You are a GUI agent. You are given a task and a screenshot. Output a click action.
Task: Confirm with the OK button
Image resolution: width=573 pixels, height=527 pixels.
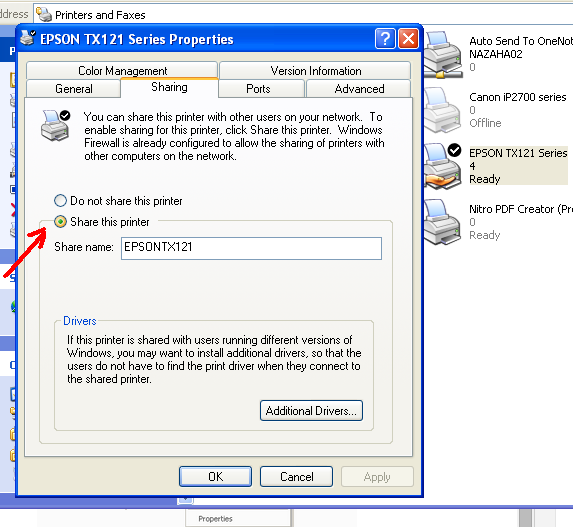pyautogui.click(x=215, y=477)
